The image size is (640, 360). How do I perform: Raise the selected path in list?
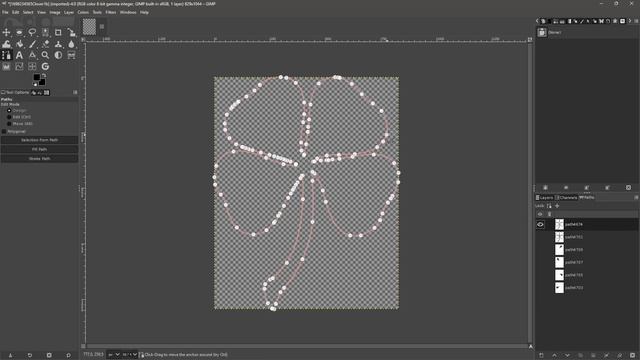[x=554, y=356]
